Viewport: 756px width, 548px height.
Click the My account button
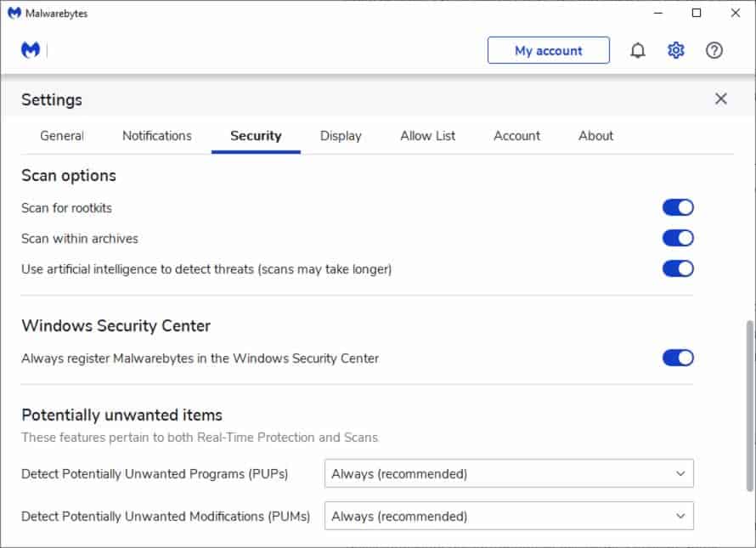click(x=549, y=50)
